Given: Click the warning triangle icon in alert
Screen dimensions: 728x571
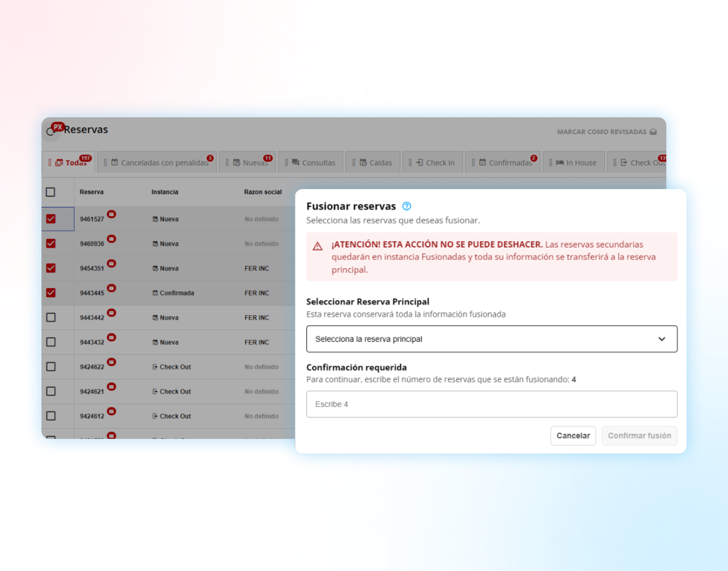Looking at the screenshot, I should click(317, 246).
